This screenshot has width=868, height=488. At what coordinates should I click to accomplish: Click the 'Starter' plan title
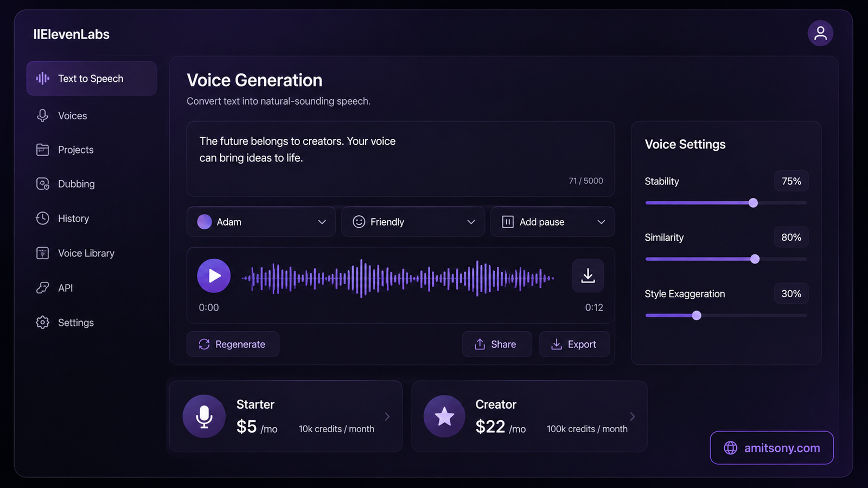(x=256, y=404)
